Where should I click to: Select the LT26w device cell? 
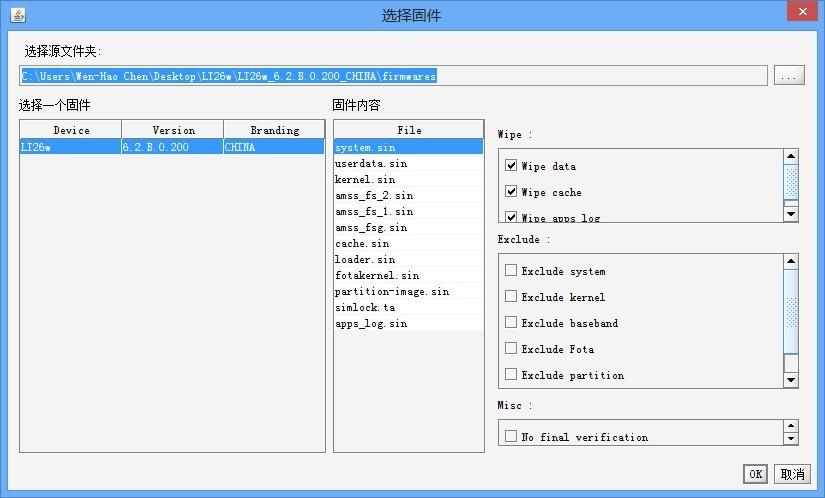click(x=71, y=147)
